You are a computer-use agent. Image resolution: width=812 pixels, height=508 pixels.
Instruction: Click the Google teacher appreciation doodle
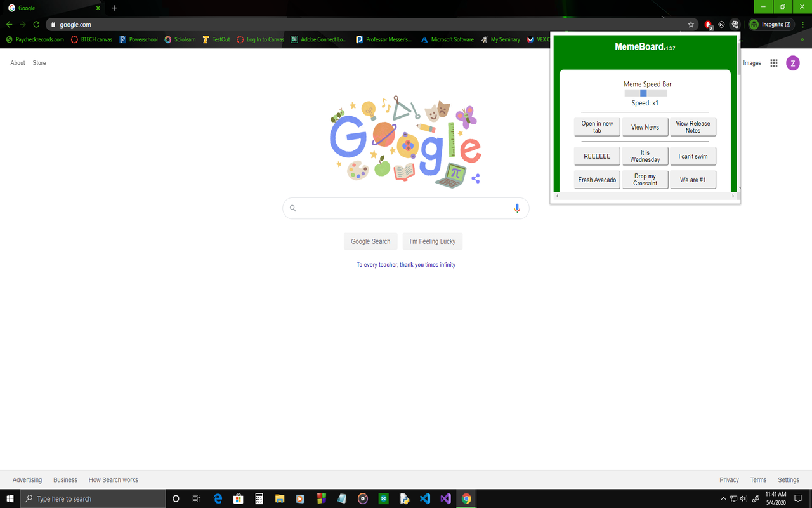406,141
